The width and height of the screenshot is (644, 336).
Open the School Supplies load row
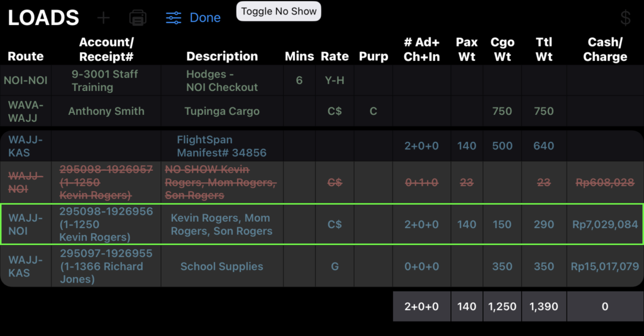click(x=221, y=266)
